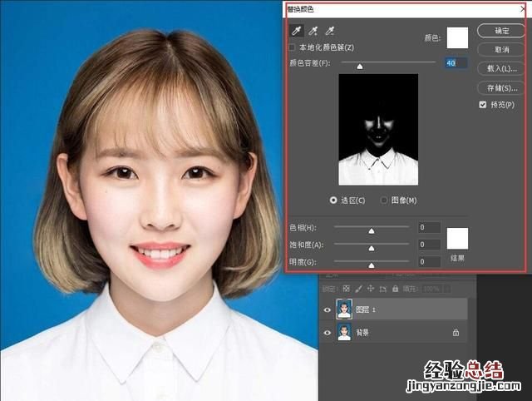The height and width of the screenshot is (401, 532).
Task: Toggle the 预览 preview checkbox
Action: pos(483,105)
